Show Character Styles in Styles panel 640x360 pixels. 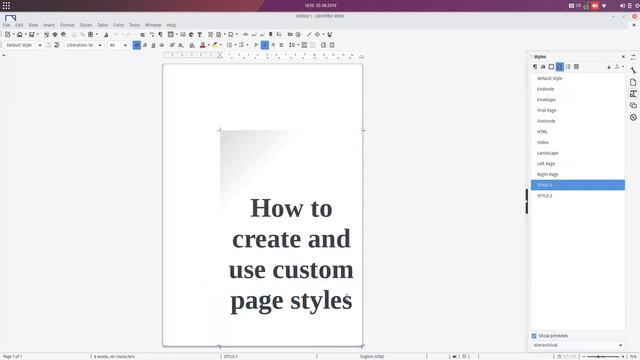click(543, 67)
